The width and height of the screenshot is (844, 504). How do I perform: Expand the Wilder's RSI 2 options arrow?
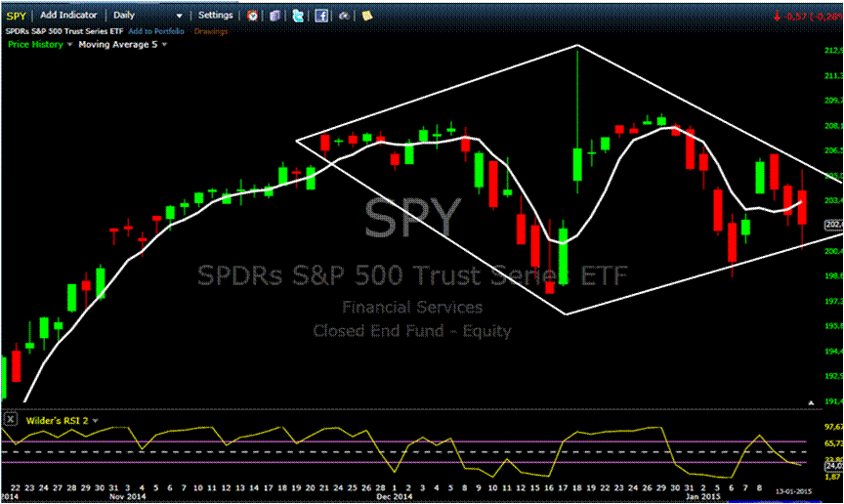click(x=96, y=421)
